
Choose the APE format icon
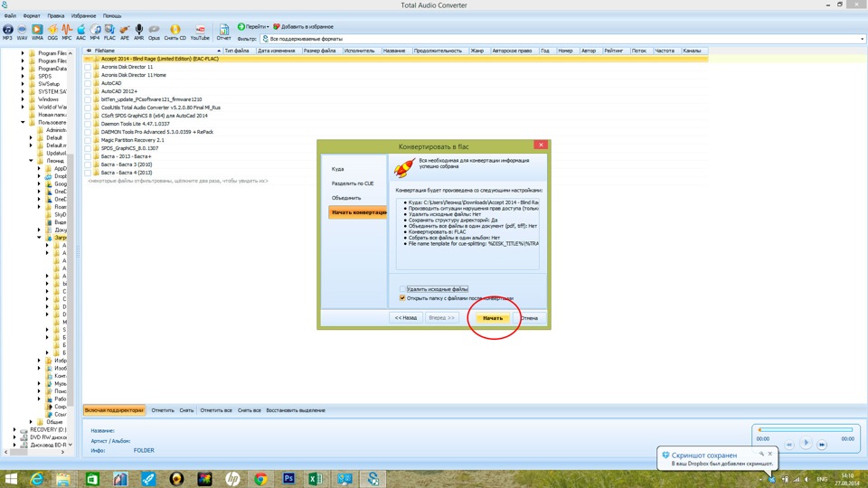[125, 33]
